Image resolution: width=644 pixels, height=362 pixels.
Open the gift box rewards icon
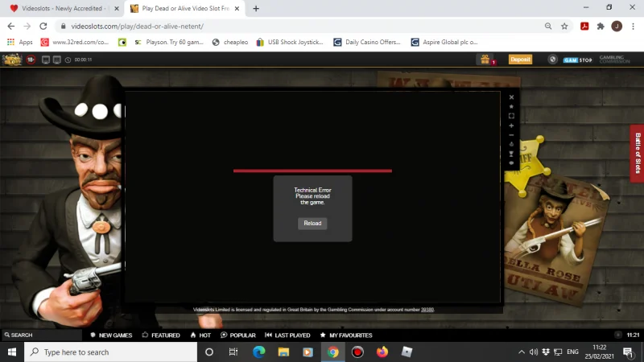[x=485, y=60]
